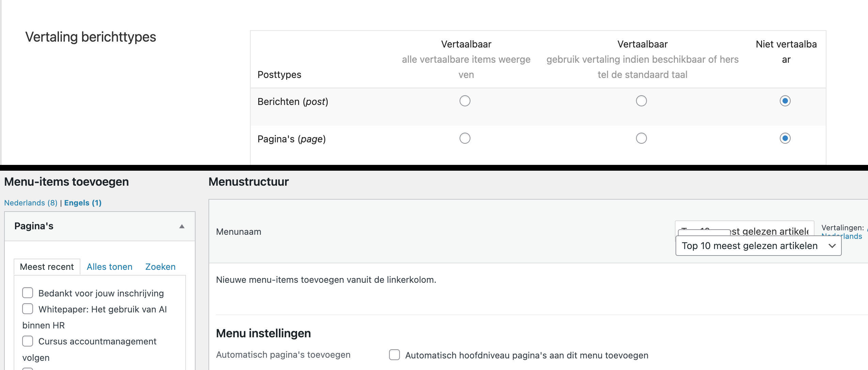
Task: Collapse the Pagina's accordion header
Action: tap(100, 226)
